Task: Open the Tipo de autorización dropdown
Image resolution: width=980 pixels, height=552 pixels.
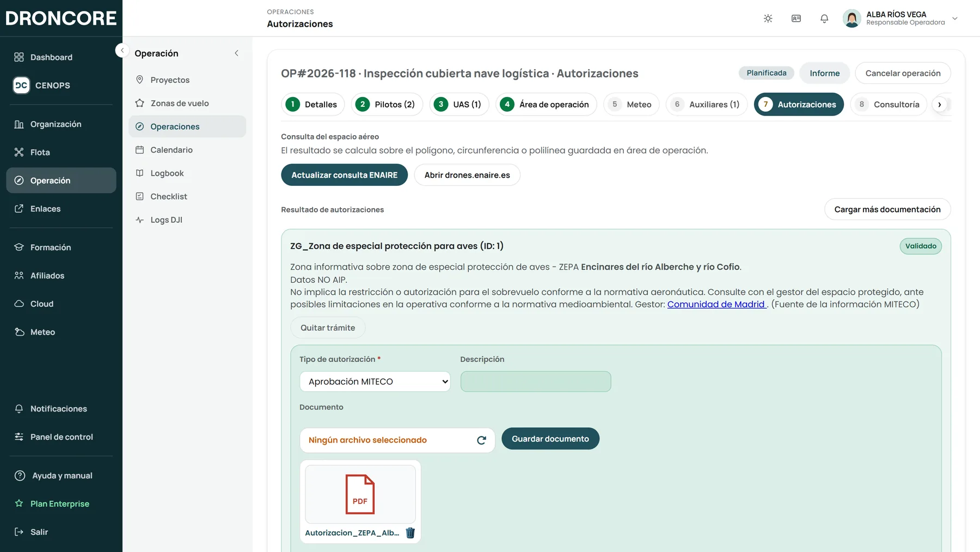Action: pos(375,381)
